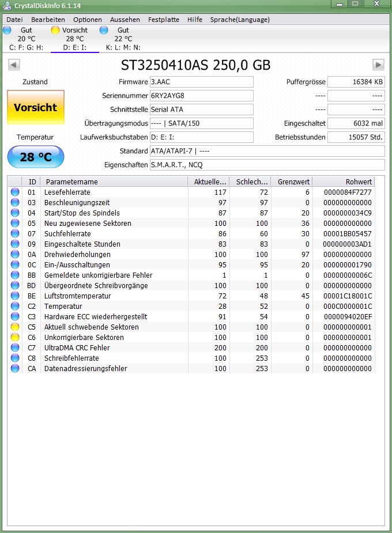Select the Lesefehlerrate parameter name
The height and width of the screenshot is (533, 392).
(x=67, y=192)
